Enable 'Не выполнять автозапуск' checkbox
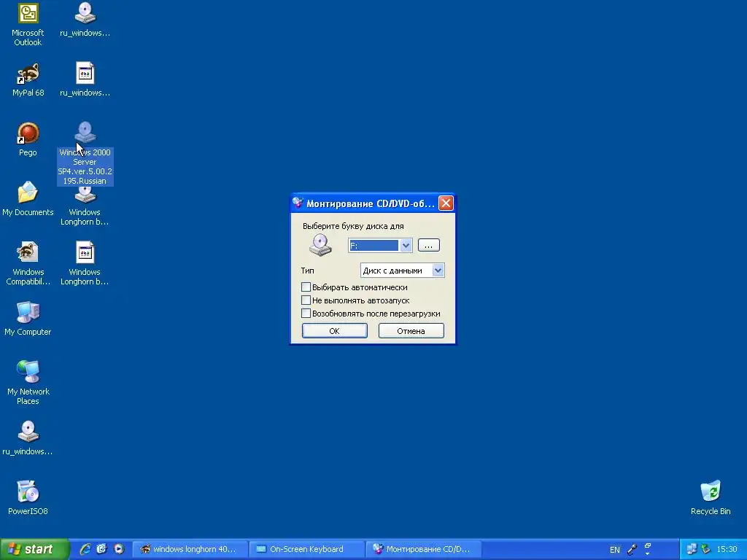 (306, 300)
